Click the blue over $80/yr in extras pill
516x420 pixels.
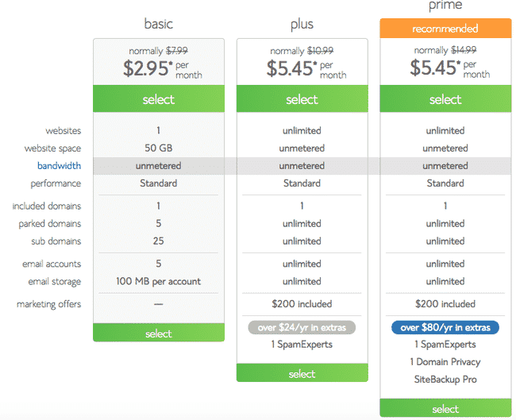pyautogui.click(x=445, y=327)
